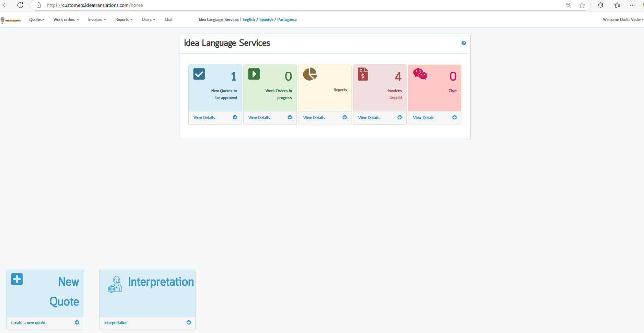The width and height of the screenshot is (644, 333).
Task: Open the Work orders dropdown menu
Action: pyautogui.click(x=66, y=20)
